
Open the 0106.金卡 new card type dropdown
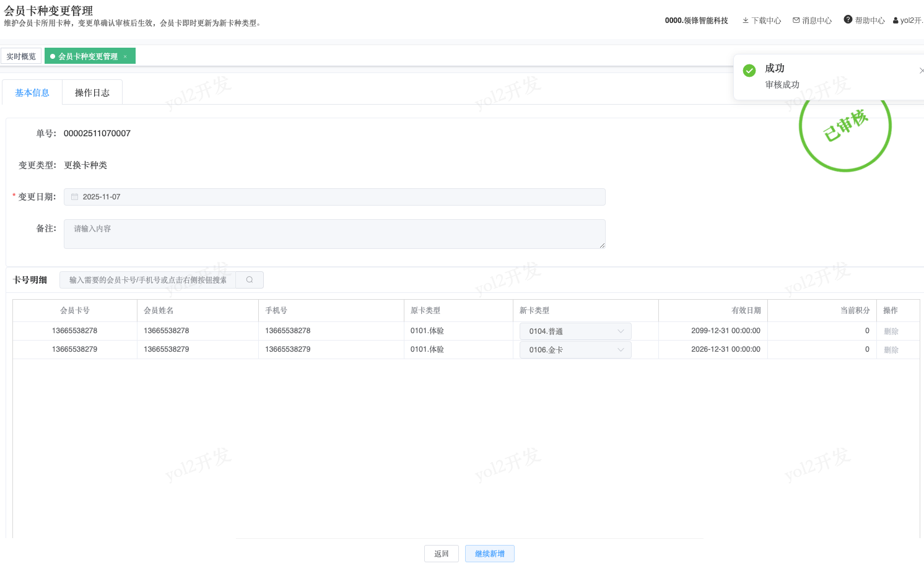click(x=575, y=350)
